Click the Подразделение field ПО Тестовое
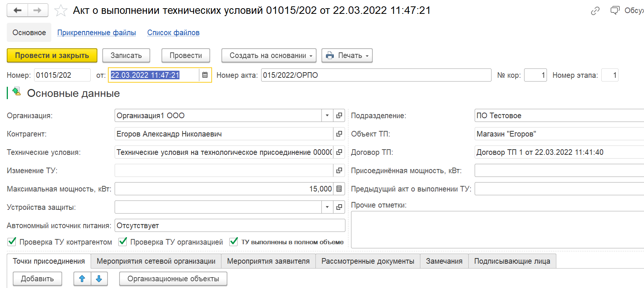The width and height of the screenshot is (644, 288). point(559,116)
